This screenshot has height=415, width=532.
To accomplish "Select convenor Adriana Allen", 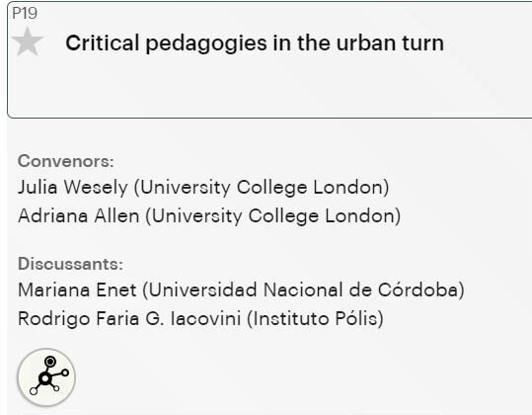I will point(79,216).
